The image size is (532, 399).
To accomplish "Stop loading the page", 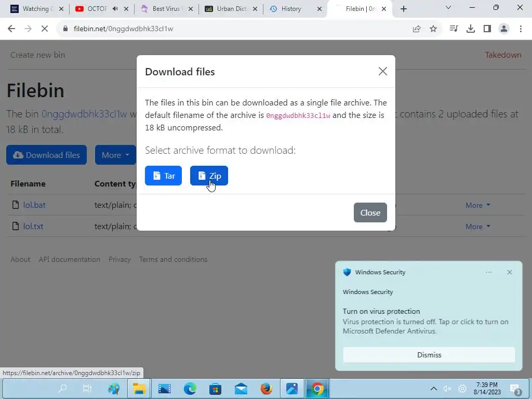I will point(45,29).
